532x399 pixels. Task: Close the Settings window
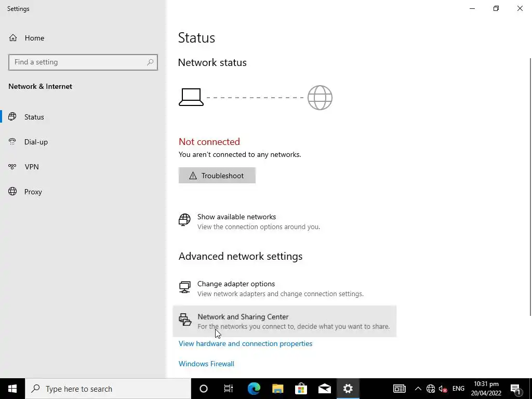coord(520,8)
